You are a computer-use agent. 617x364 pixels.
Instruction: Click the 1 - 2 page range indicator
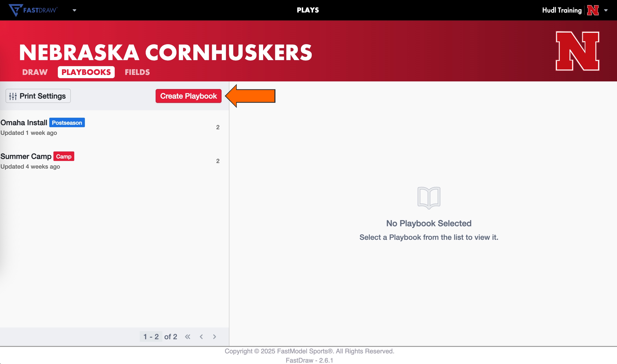pos(151,336)
